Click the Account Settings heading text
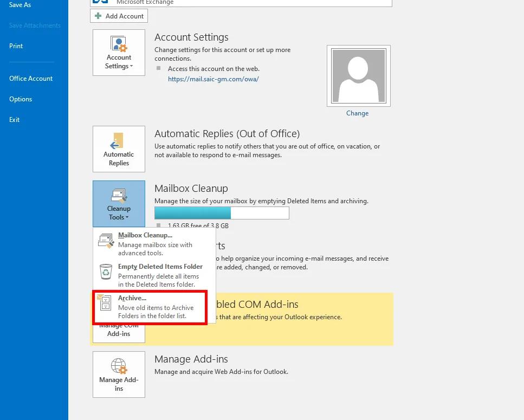This screenshot has width=524, height=420. (x=191, y=37)
